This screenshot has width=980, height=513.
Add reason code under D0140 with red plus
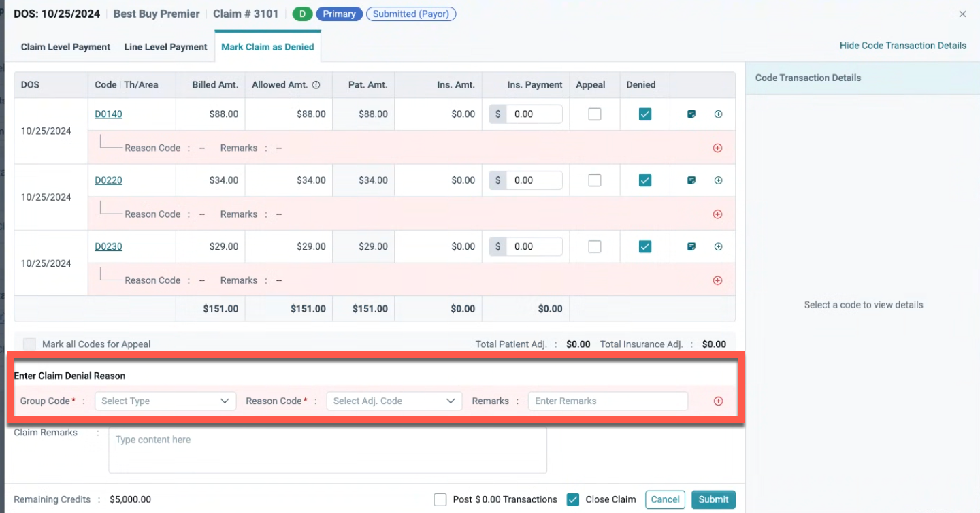(x=717, y=148)
